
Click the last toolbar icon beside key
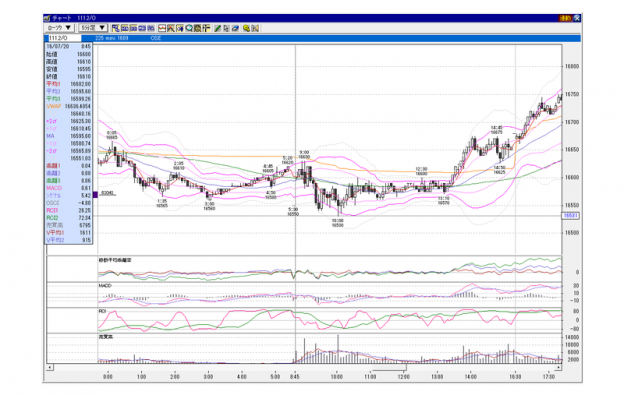[x=255, y=28]
